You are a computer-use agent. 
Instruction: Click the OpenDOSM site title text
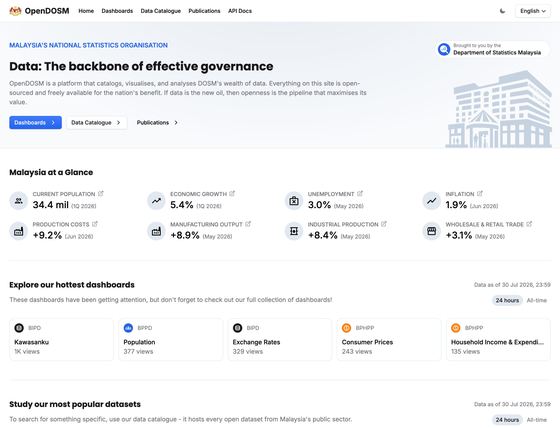47,11
